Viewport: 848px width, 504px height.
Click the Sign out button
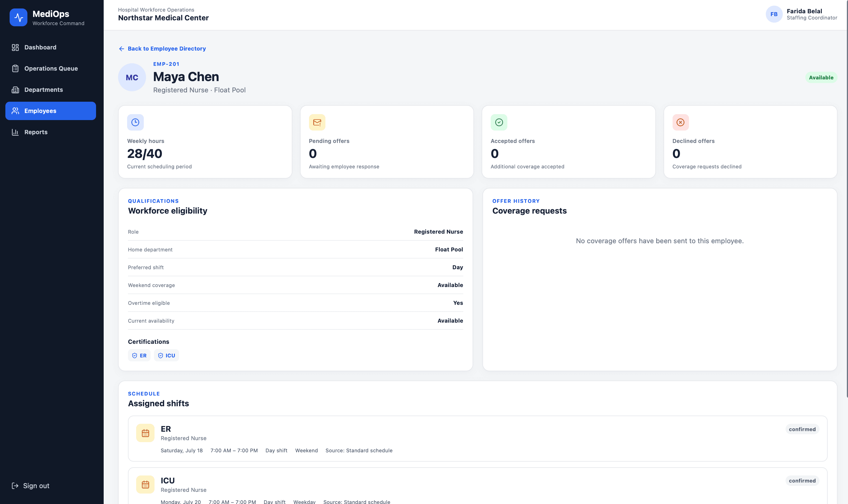click(30, 486)
